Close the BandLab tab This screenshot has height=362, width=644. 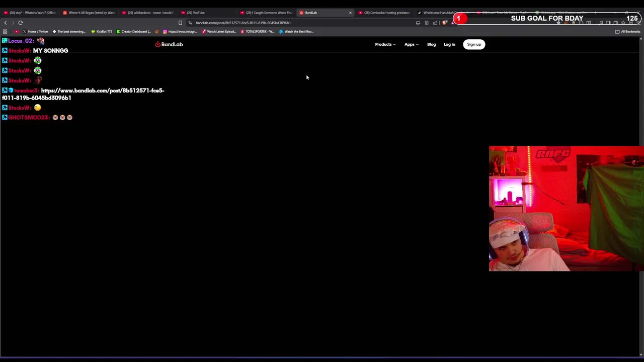coord(350,13)
